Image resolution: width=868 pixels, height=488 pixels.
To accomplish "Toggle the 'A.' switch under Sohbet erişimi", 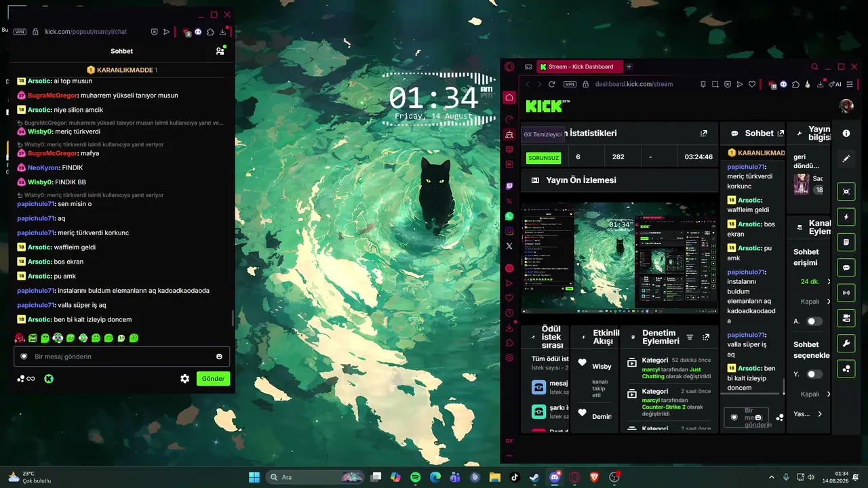I will (814, 321).
